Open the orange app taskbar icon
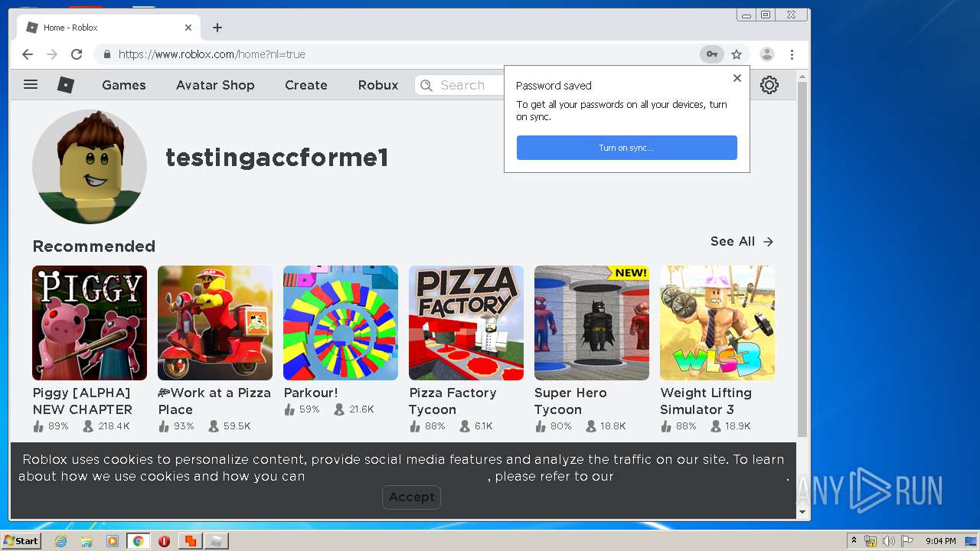 point(190,541)
